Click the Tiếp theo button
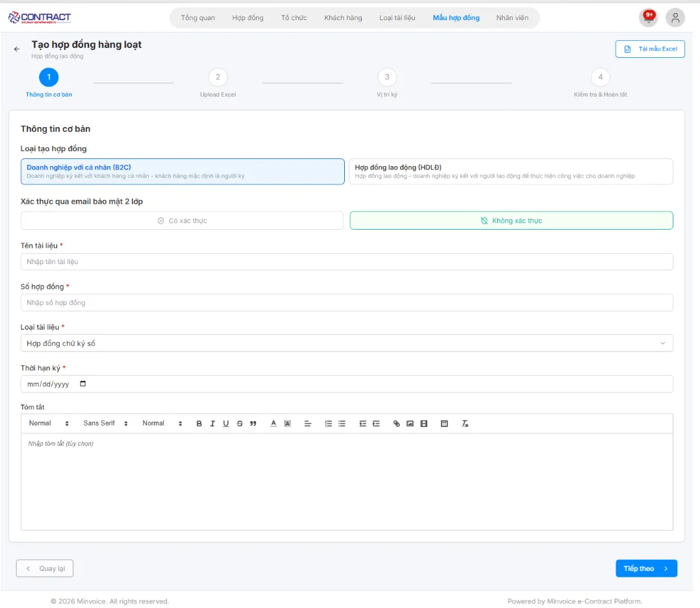The image size is (700, 608). coord(645,568)
